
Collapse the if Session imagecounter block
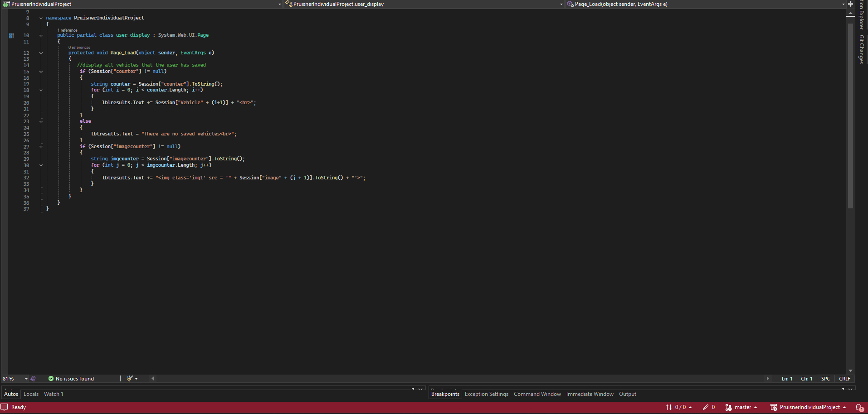41,147
